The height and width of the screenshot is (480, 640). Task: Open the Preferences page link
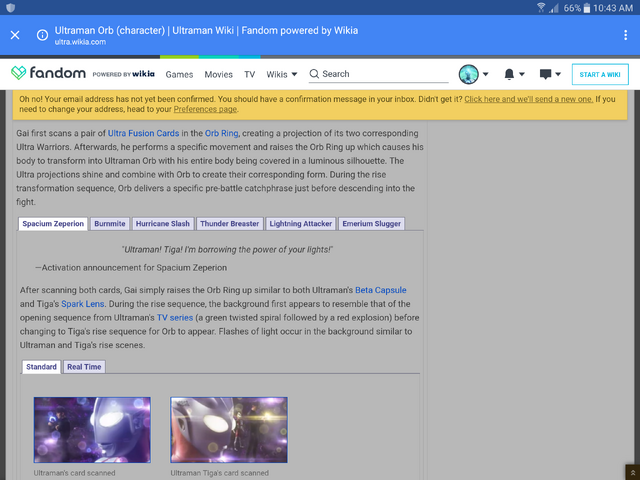point(205,109)
